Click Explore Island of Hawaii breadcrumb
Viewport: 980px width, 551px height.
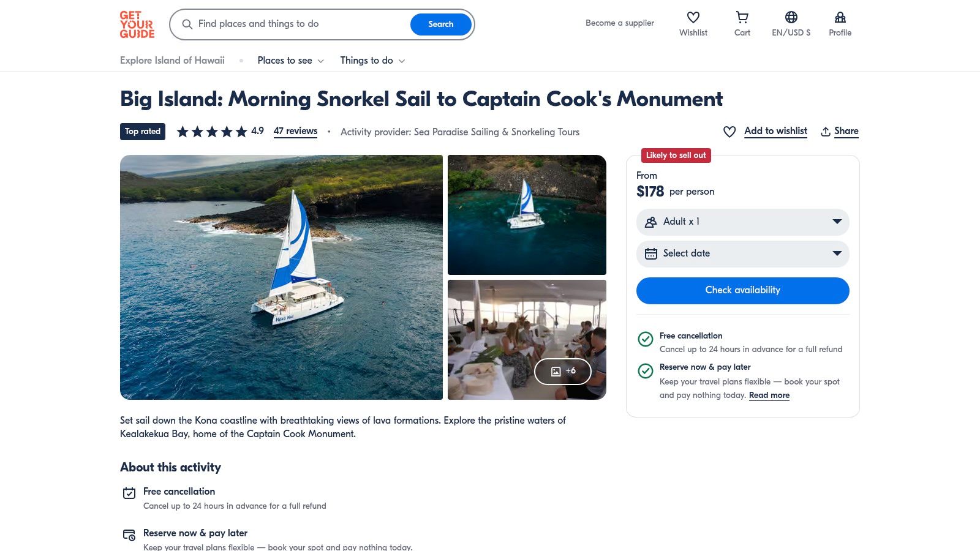pos(172,61)
